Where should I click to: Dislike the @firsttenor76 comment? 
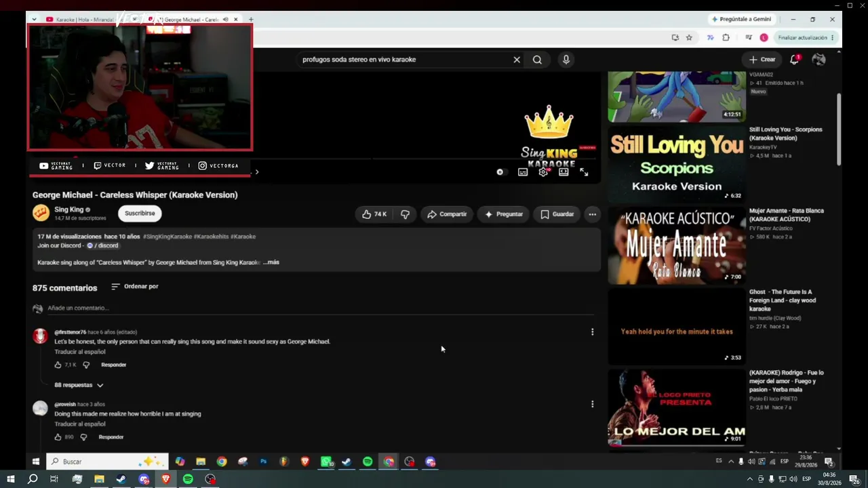(x=86, y=365)
